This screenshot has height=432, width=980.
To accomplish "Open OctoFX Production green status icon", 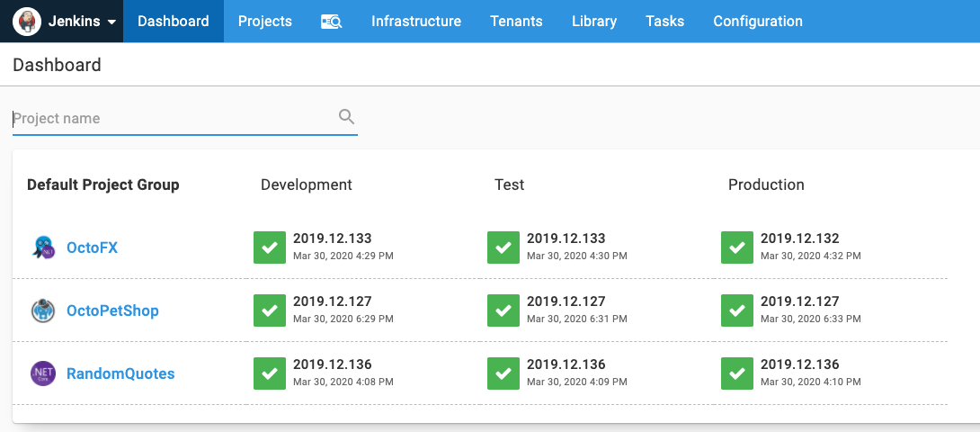I will click(737, 247).
